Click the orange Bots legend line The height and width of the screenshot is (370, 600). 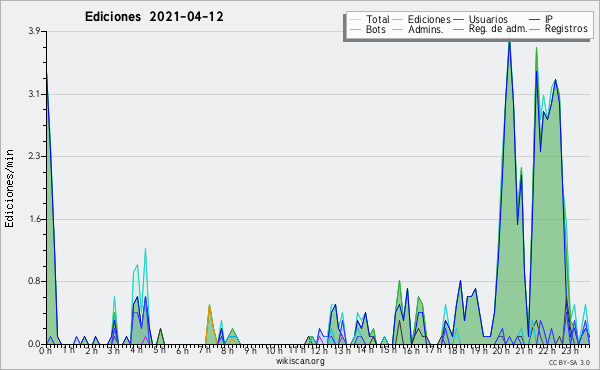355,29
